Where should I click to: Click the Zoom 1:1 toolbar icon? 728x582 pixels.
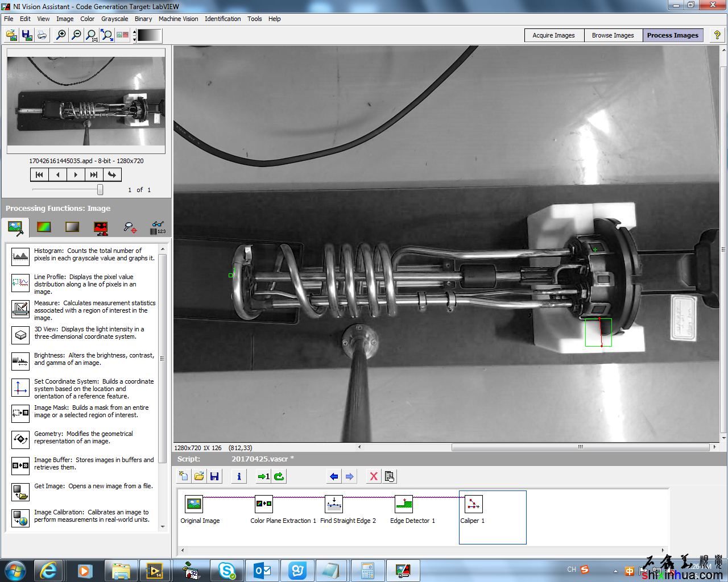[x=91, y=35]
